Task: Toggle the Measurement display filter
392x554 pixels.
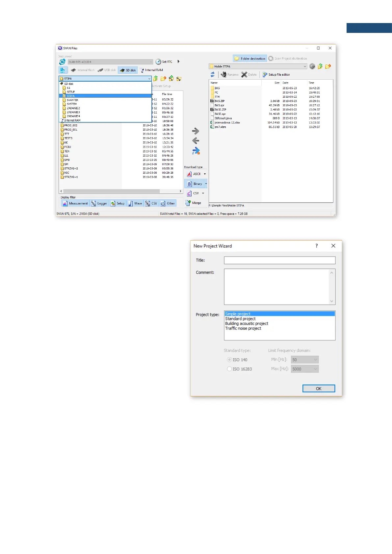Action: [75, 203]
